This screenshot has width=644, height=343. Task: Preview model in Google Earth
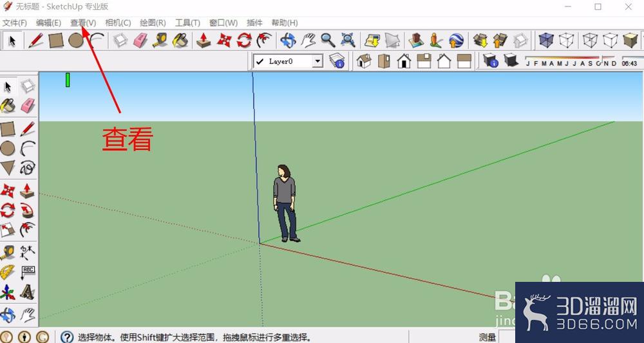[456, 40]
